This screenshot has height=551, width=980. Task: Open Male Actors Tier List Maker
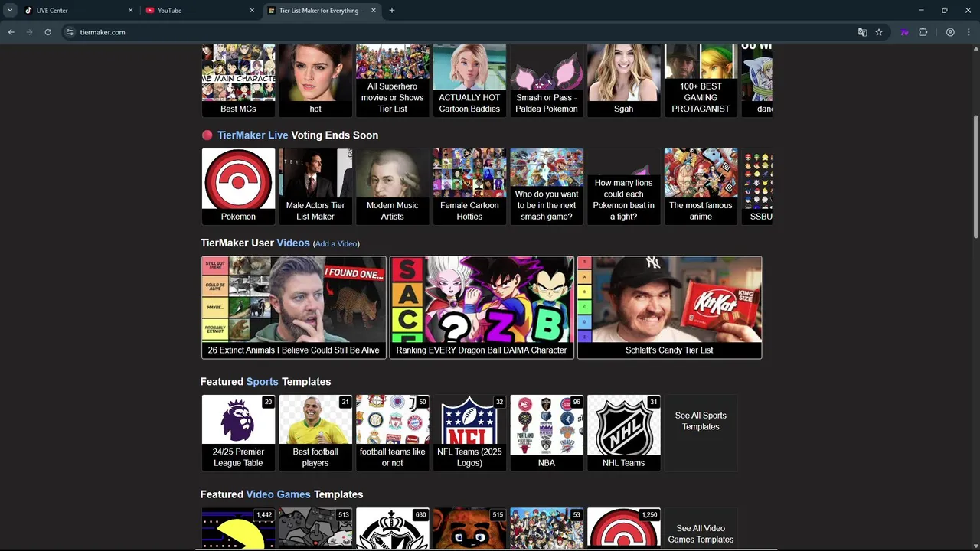click(x=315, y=186)
